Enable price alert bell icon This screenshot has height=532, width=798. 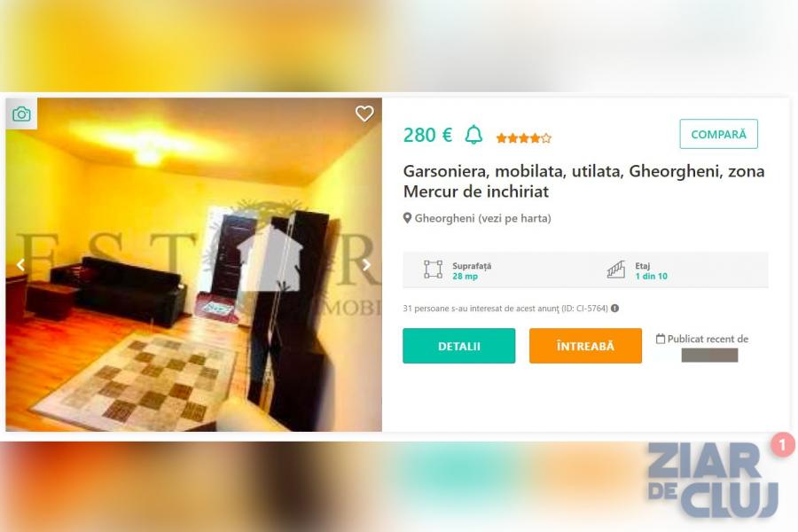tap(473, 135)
